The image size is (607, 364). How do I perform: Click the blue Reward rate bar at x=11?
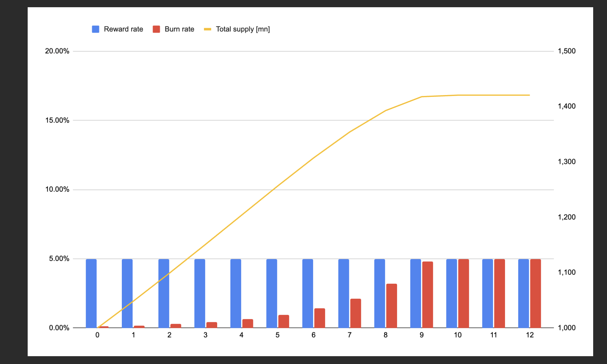pos(488,293)
